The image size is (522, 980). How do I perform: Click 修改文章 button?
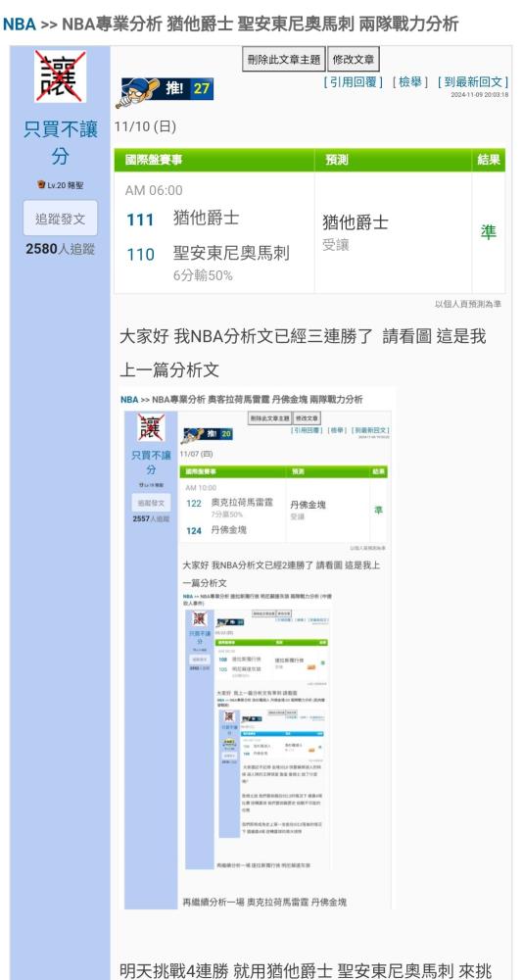(x=354, y=60)
